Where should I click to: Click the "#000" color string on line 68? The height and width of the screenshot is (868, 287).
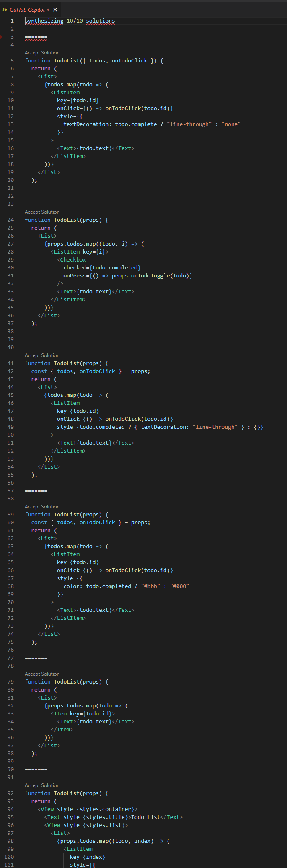179,586
